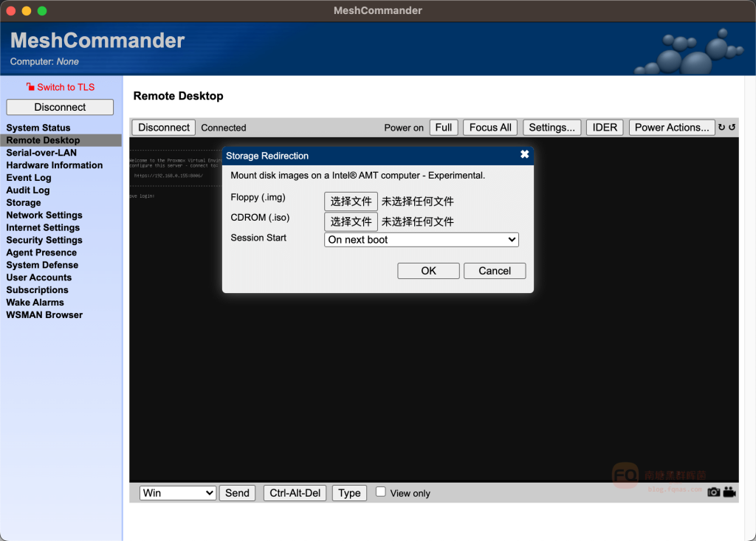
Task: Click the IDER toolbar button
Action: 605,128
